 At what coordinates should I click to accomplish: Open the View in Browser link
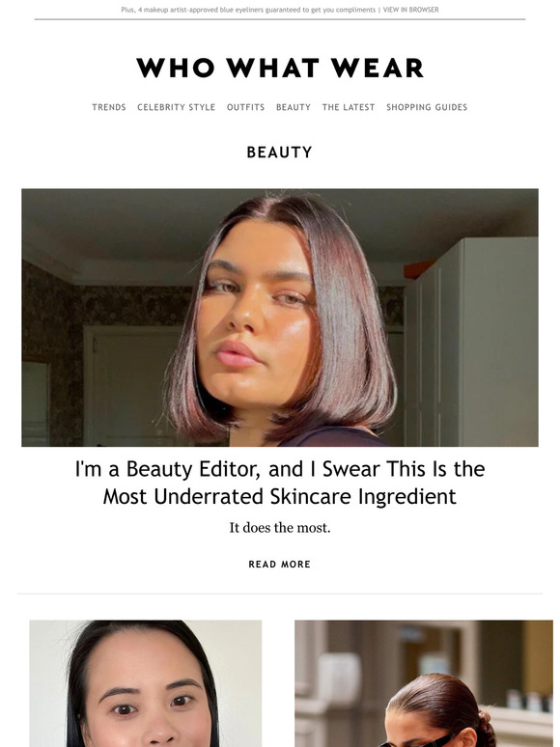click(410, 10)
